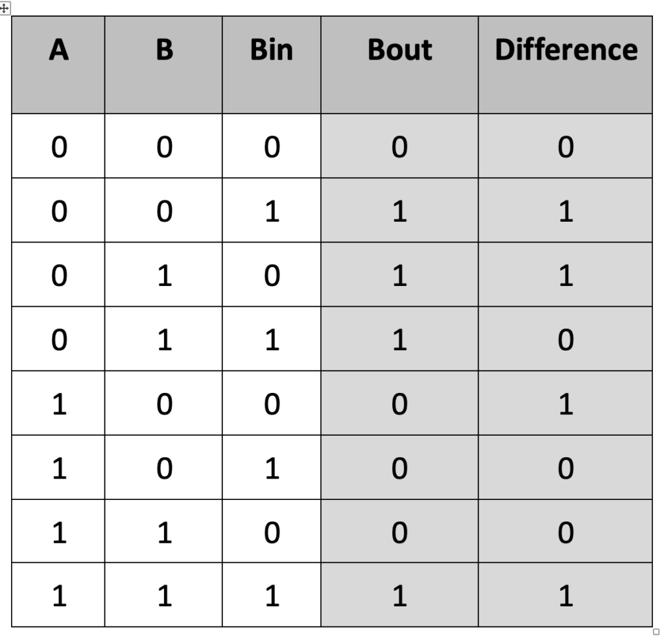Select Bin cell in row 0 0 1

click(272, 210)
